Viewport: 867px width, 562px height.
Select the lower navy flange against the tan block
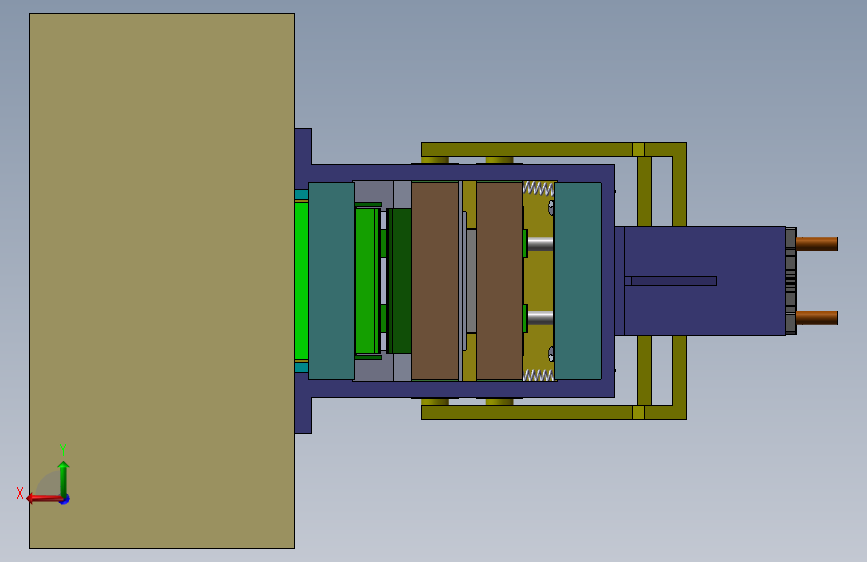point(303,404)
